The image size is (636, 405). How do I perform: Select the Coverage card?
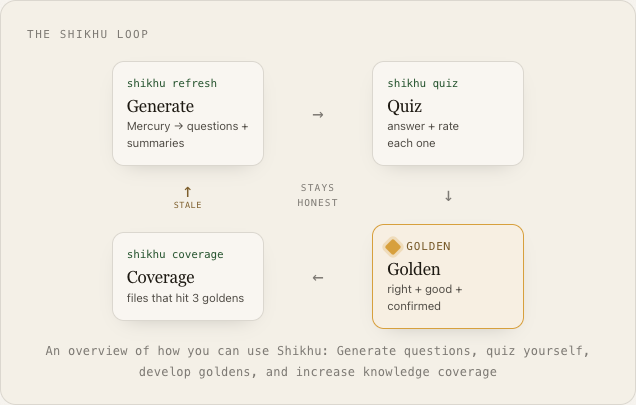pyautogui.click(x=188, y=276)
